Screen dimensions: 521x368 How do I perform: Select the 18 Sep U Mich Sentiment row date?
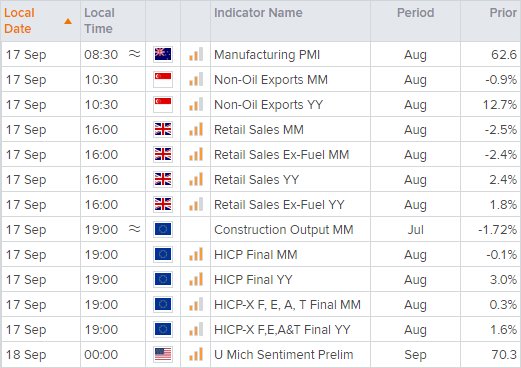coord(26,355)
